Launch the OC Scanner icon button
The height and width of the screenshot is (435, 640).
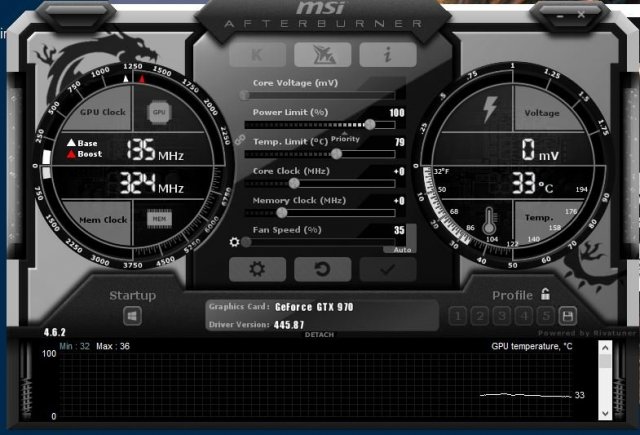coord(320,55)
